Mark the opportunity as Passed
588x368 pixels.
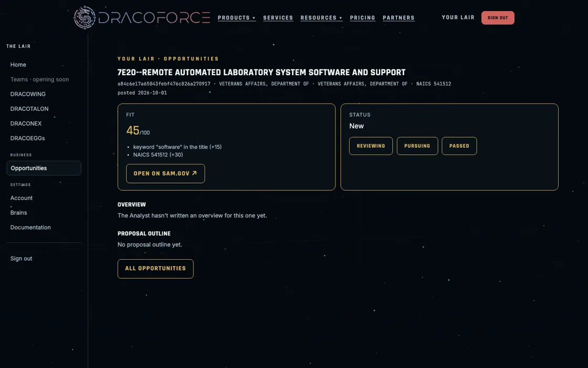click(x=459, y=146)
